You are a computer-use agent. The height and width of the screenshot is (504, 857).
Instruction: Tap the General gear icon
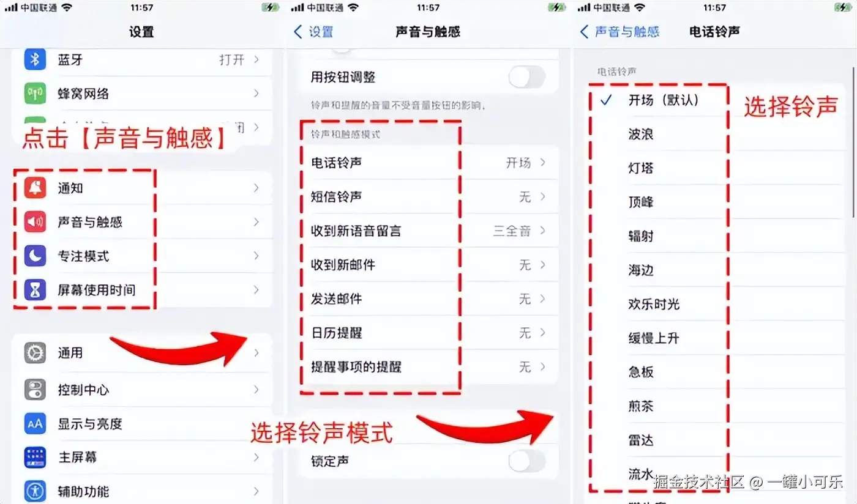(x=35, y=353)
